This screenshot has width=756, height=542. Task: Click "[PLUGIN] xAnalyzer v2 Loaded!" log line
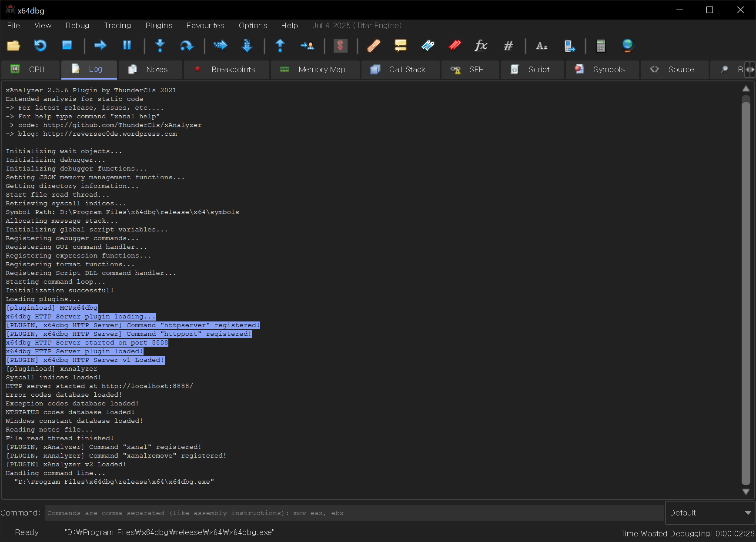(66, 464)
